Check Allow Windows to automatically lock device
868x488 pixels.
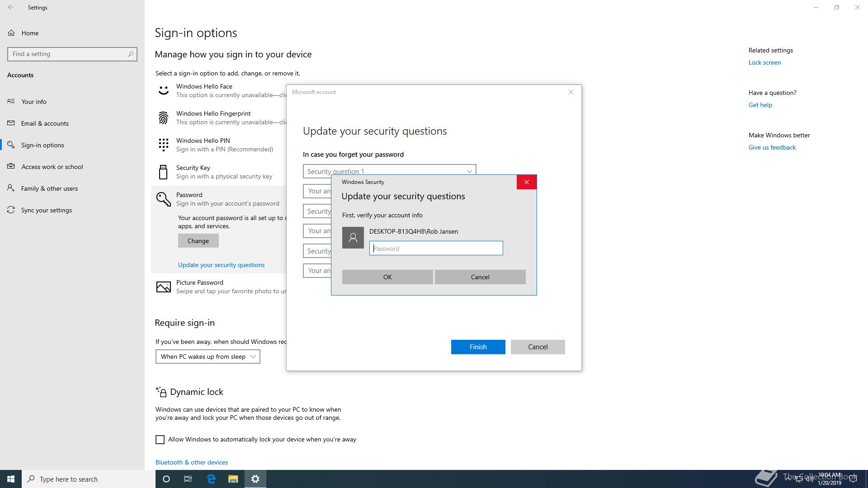160,440
